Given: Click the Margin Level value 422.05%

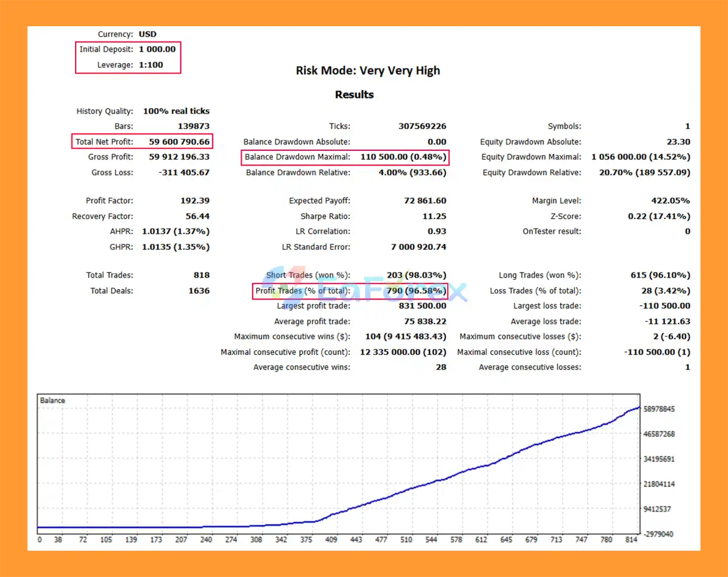Looking at the screenshot, I should 670,201.
